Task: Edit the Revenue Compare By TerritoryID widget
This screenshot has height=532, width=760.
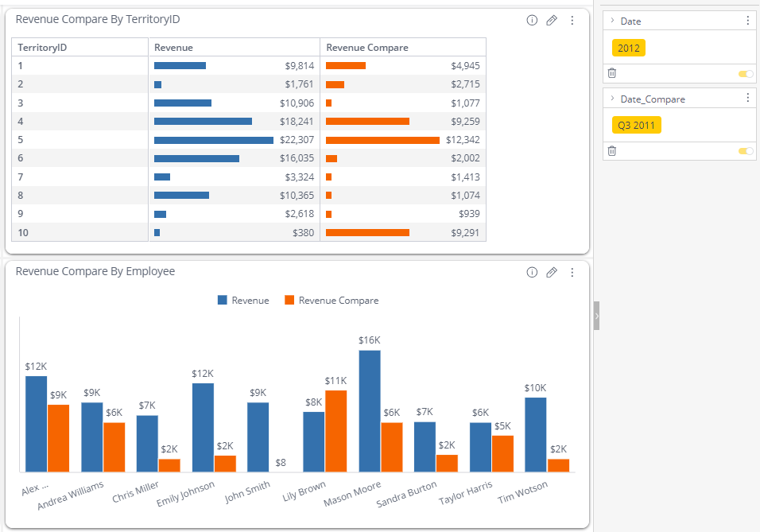Action: click(552, 21)
